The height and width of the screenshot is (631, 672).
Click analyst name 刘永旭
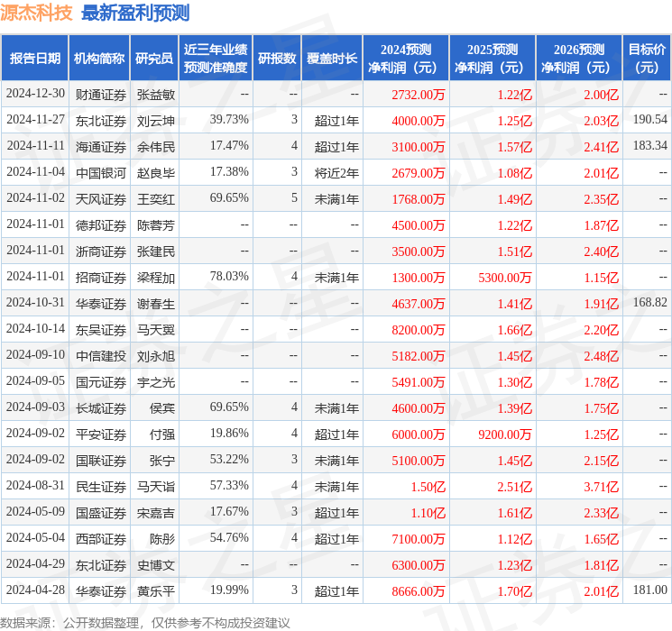pyautogui.click(x=156, y=356)
